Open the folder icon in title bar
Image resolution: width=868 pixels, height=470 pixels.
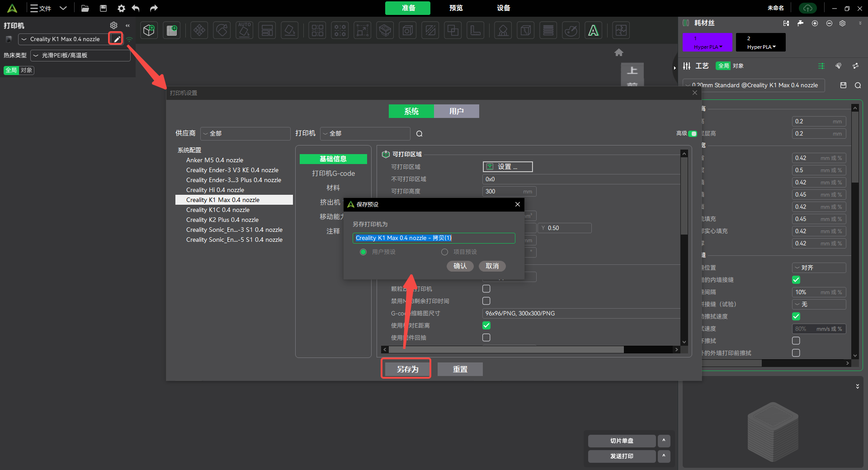point(85,8)
